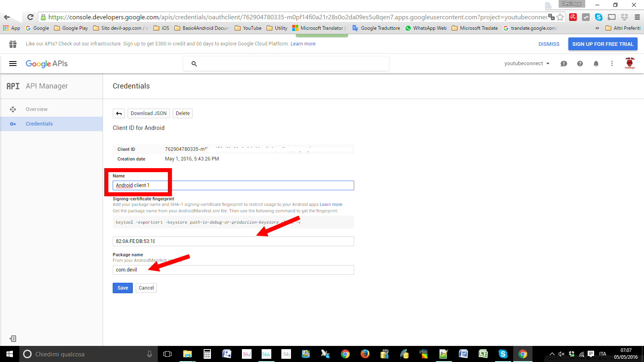
Task: Open the Windows Start menu
Action: point(10,354)
